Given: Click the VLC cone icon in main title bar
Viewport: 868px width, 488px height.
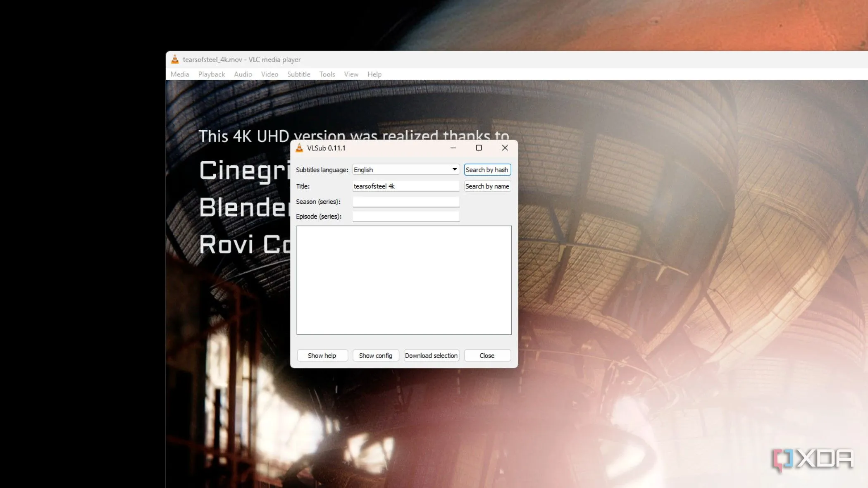Looking at the screenshot, I should click(x=175, y=60).
